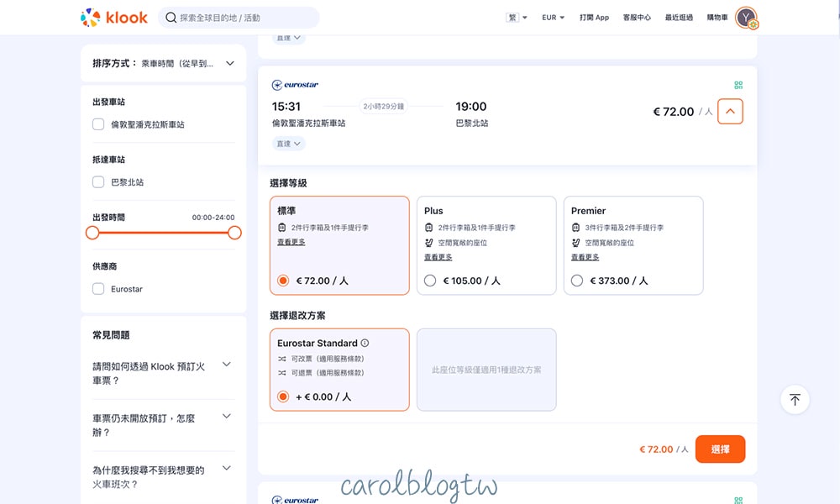Image resolution: width=840 pixels, height=504 pixels.
Task: Click the luggage icon in the Plus card
Action: 428,228
